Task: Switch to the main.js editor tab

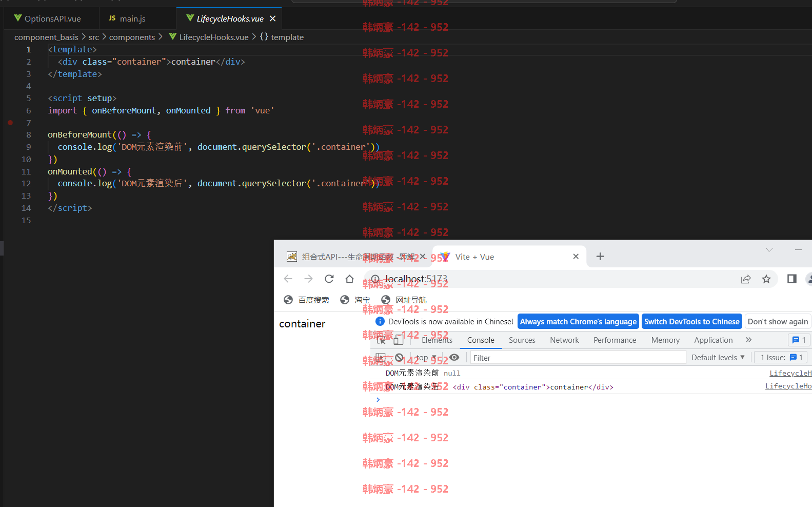Action: coord(127,18)
